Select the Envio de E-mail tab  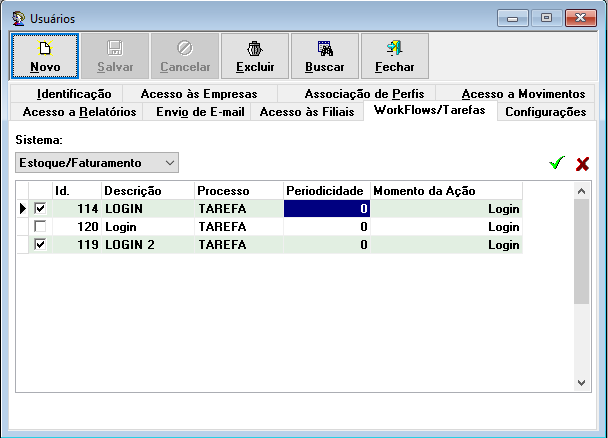tap(200, 112)
